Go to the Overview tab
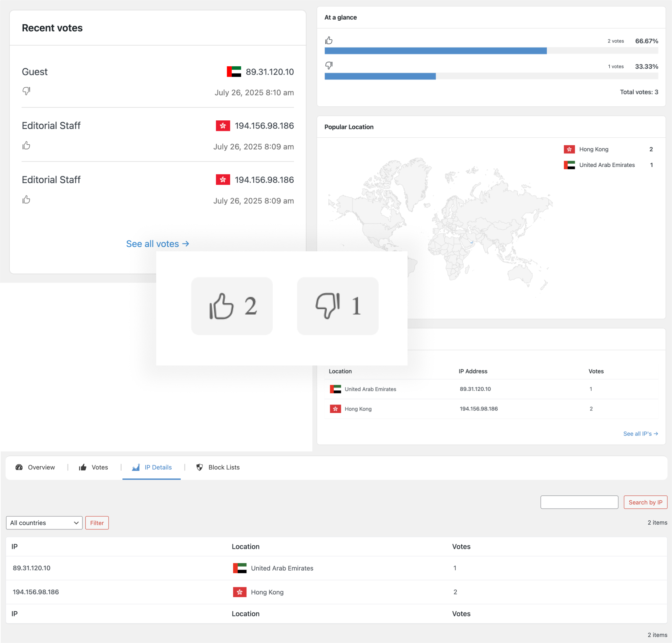 41,467
